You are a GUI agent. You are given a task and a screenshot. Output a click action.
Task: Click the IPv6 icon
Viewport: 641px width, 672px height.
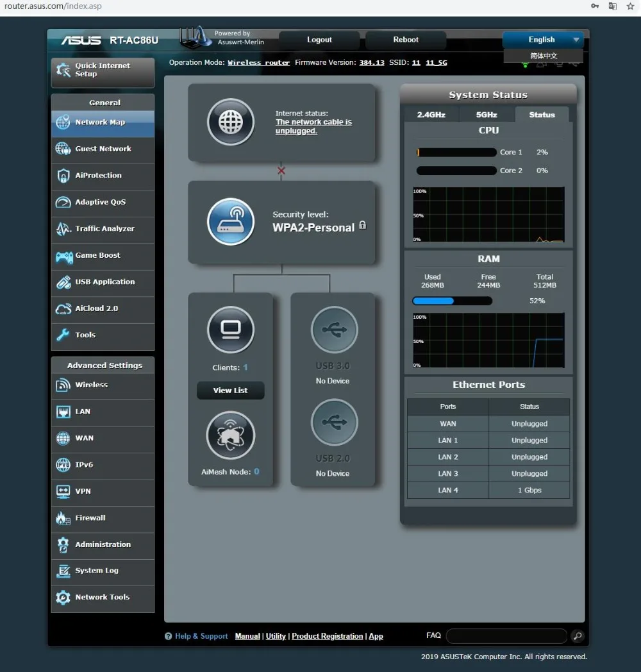click(x=63, y=465)
